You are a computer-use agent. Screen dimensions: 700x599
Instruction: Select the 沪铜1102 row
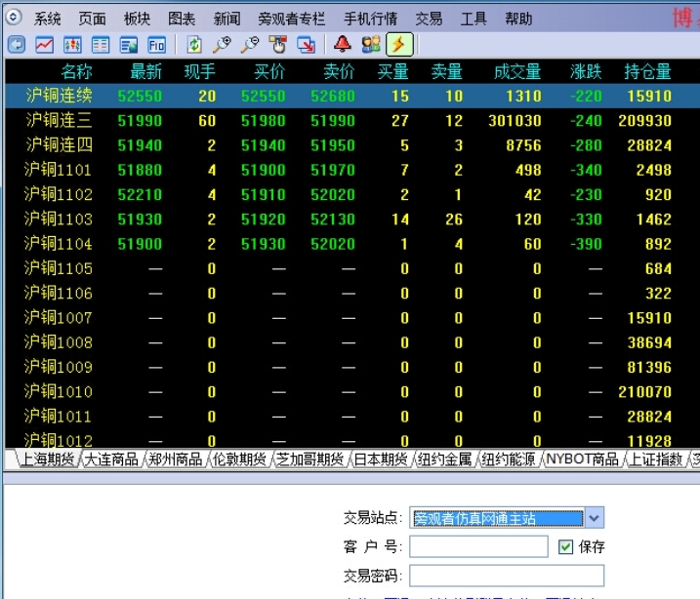[351, 194]
